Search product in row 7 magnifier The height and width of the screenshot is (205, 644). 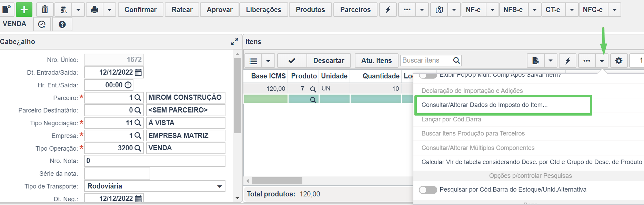click(313, 89)
